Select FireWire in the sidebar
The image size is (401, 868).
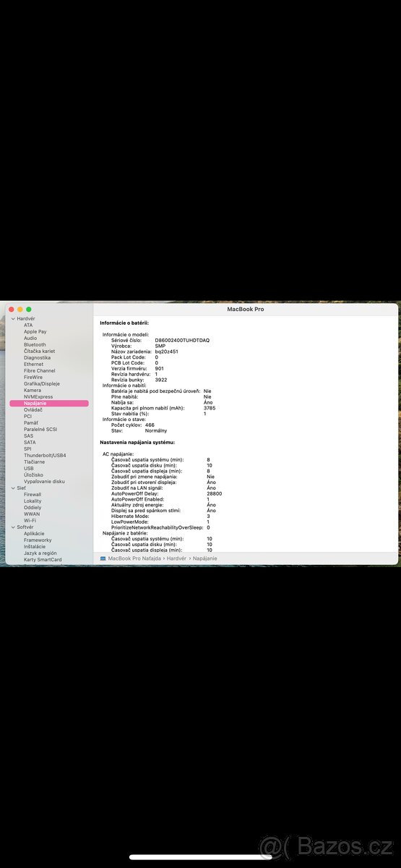(x=33, y=378)
